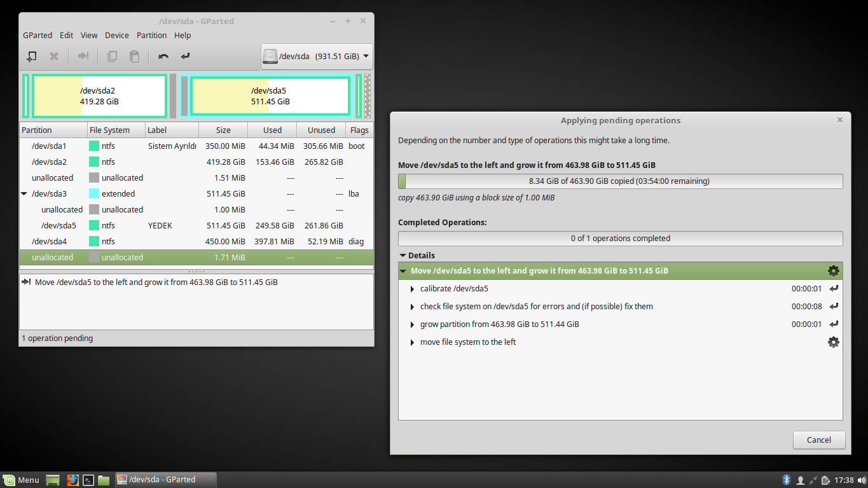Click the copy progress bar for /dev/sda5

pos(620,181)
